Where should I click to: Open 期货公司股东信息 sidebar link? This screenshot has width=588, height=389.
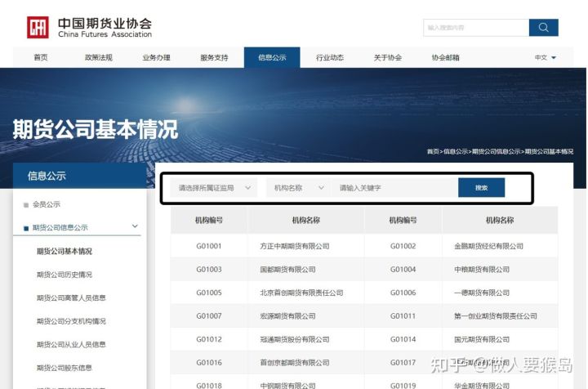[x=65, y=367]
